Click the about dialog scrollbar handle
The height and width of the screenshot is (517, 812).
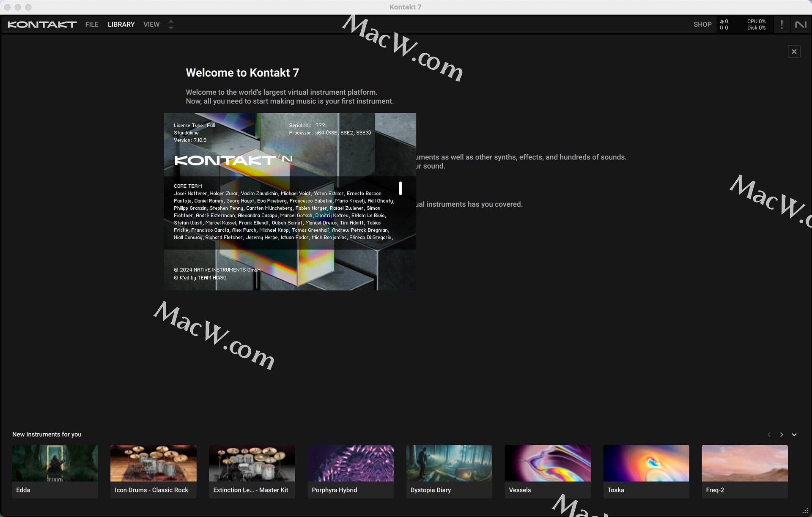click(400, 189)
